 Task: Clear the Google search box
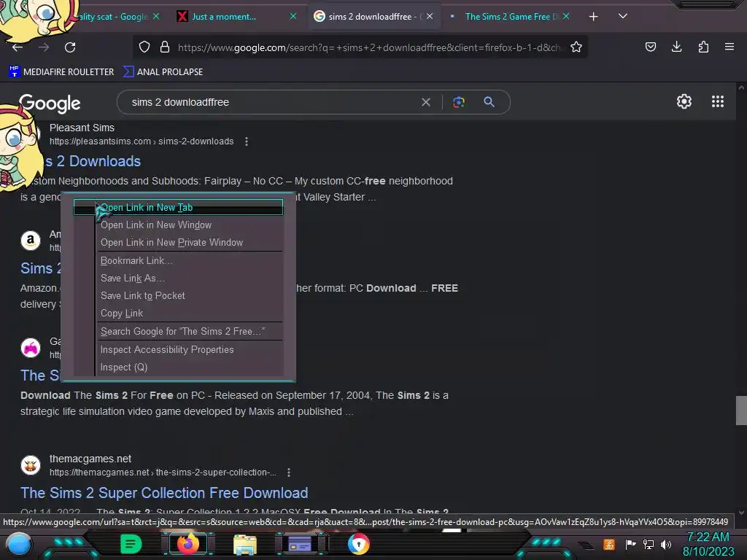coord(426,102)
